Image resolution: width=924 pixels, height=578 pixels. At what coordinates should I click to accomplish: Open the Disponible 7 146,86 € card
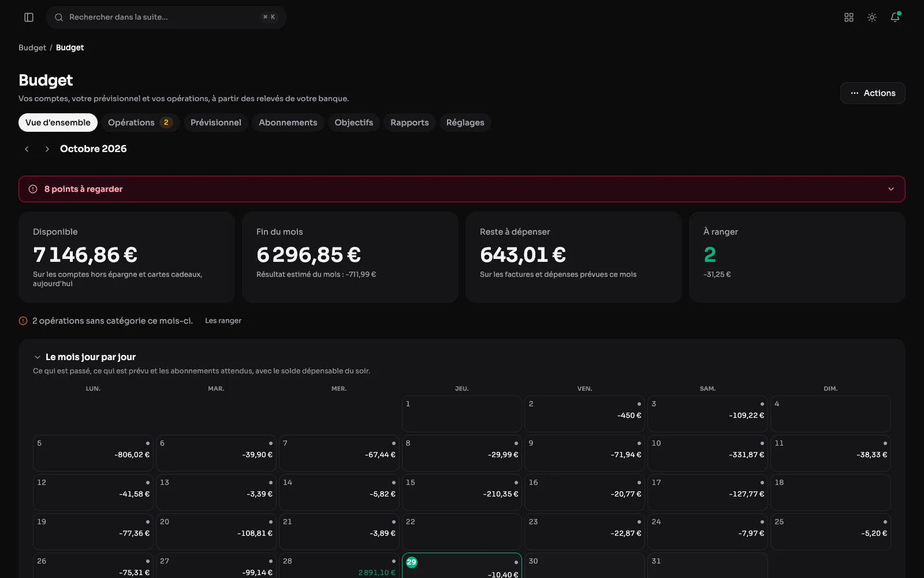(126, 257)
